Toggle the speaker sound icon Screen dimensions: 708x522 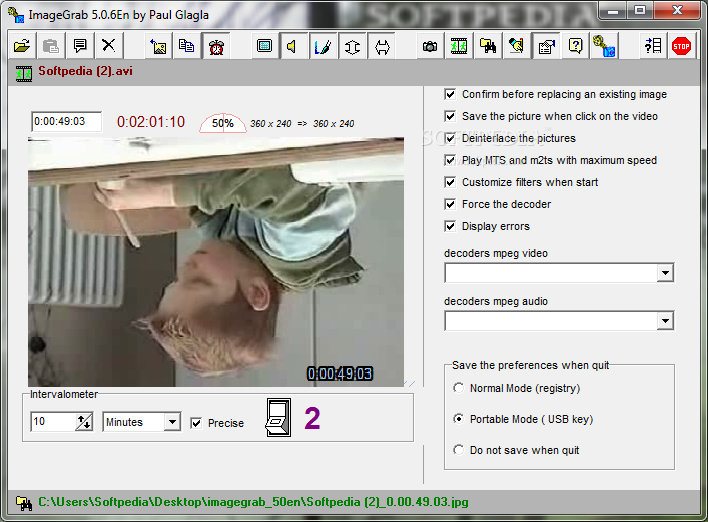pos(293,46)
